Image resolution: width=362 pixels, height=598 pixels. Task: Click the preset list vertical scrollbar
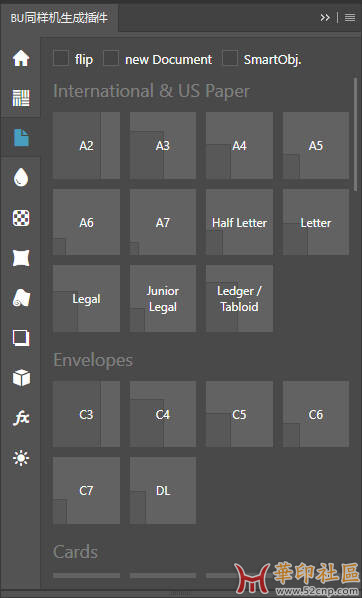[x=355, y=134]
